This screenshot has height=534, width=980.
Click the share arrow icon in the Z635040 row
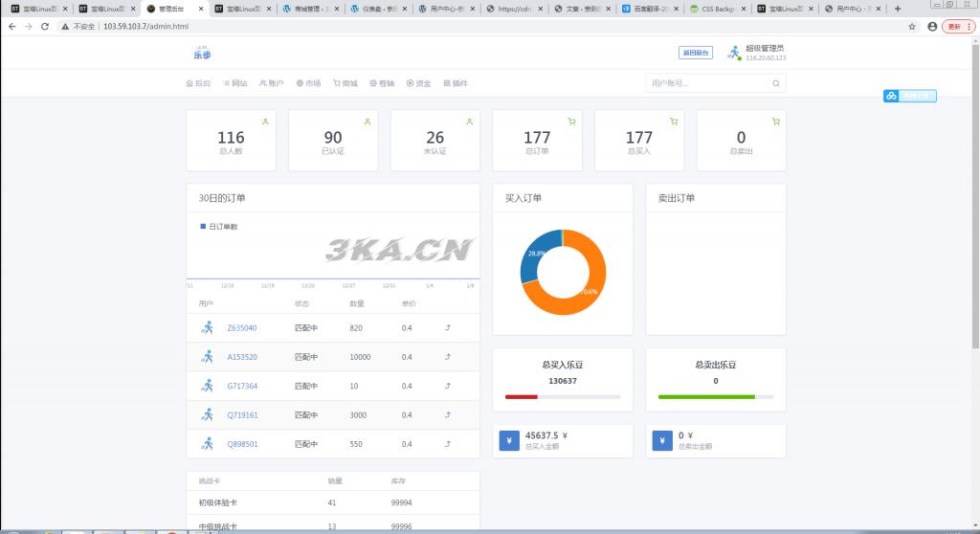(448, 328)
